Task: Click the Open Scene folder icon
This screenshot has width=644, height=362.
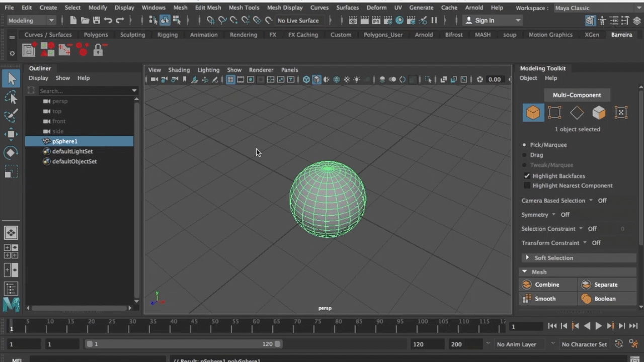Action: coord(85,21)
